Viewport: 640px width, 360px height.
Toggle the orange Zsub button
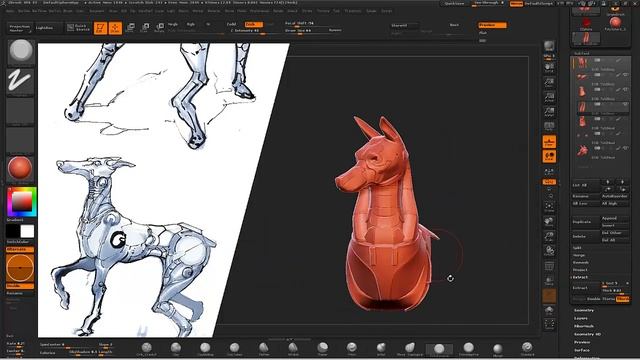point(253,24)
